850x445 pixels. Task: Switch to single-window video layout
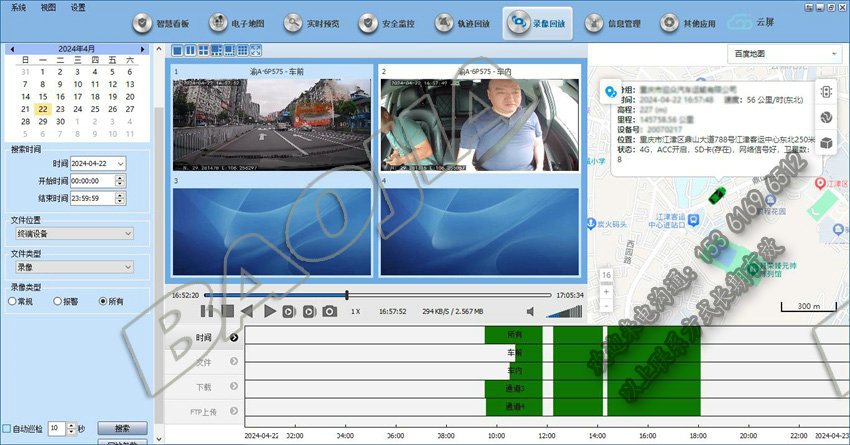tap(178, 50)
